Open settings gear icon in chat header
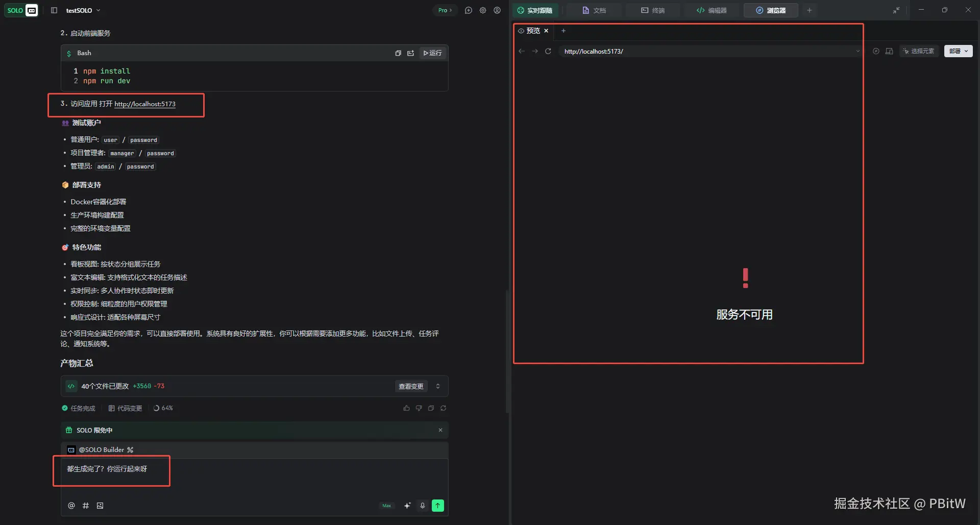Screen dimensions: 980x525 coord(483,10)
